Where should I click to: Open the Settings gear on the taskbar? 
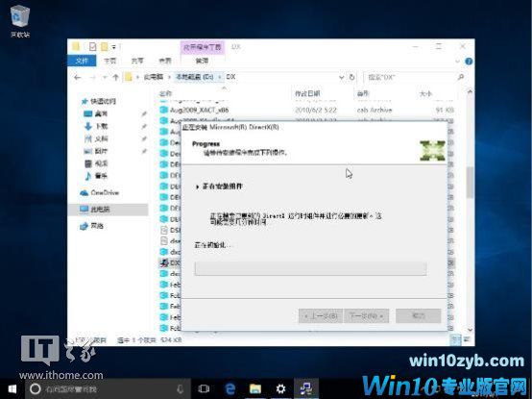pyautogui.click(x=280, y=389)
